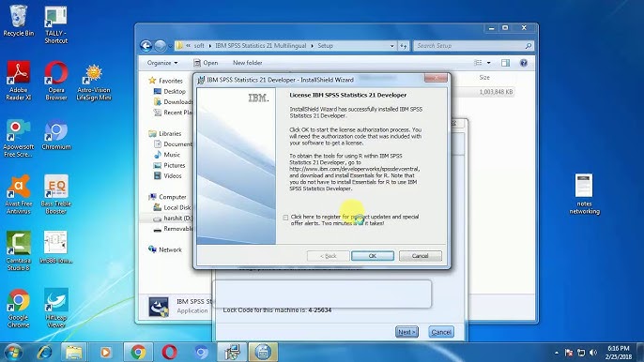The width and height of the screenshot is (644, 362).
Task: Click the Show desktop button in the taskbar
Action: tap(640, 352)
